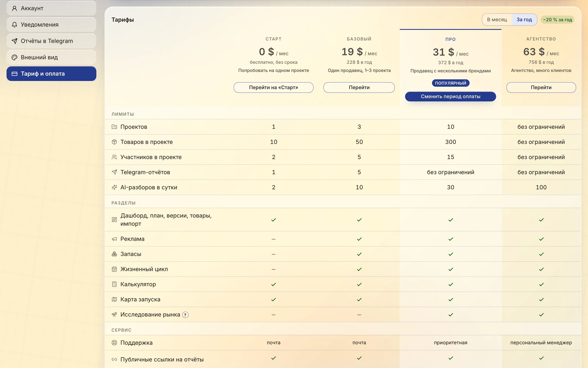Viewport: 588px width, 368px height.
Task: Click the card icon beside Тариф и оплата
Action: [14, 74]
